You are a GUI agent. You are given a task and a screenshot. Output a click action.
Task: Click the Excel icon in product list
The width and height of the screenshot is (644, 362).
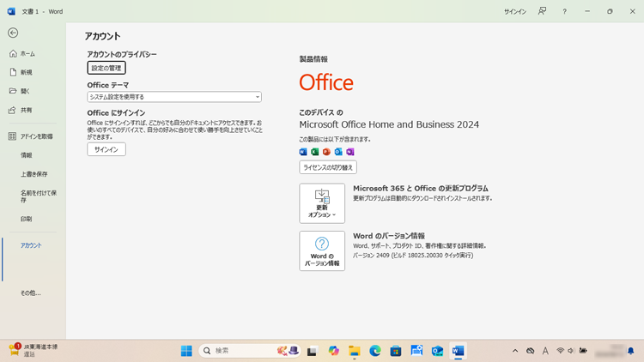[315, 152]
